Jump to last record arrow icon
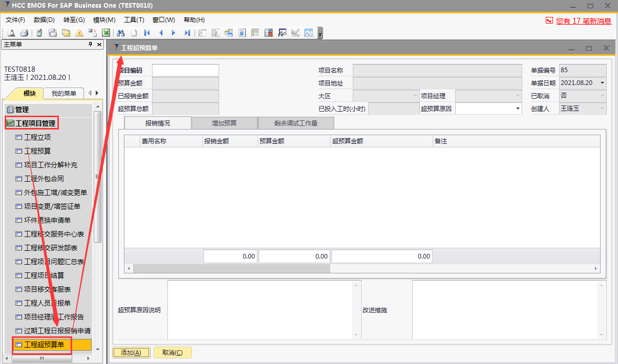 click(x=187, y=33)
